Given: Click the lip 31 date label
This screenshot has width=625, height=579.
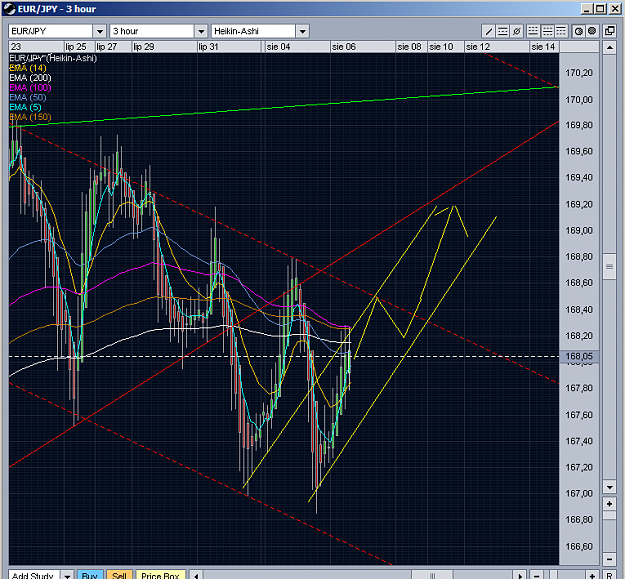Looking at the screenshot, I should pos(208,47).
